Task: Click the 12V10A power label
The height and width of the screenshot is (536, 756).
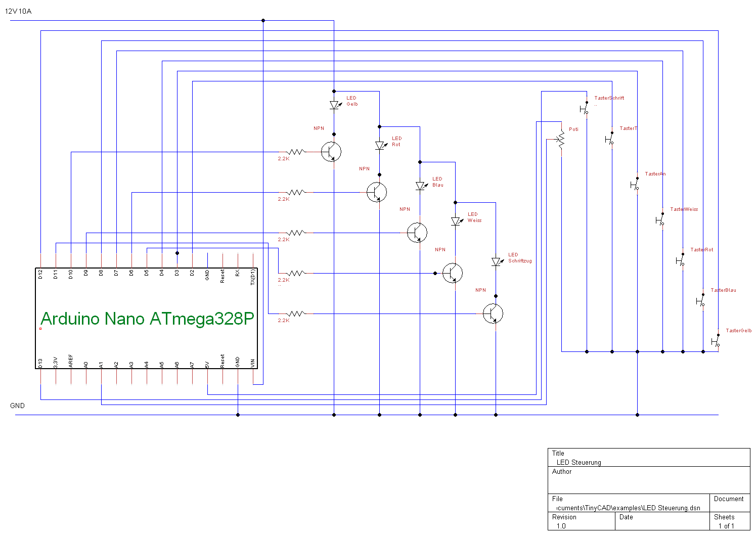Action: click(18, 11)
